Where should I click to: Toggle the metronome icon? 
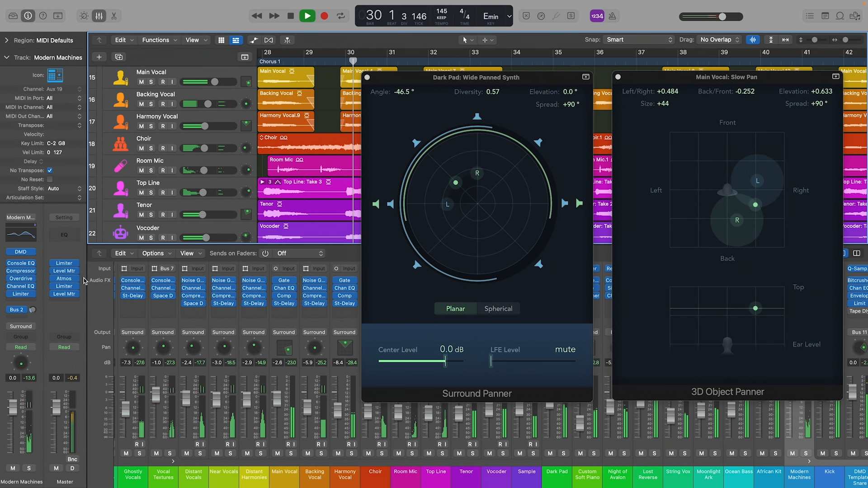point(613,16)
